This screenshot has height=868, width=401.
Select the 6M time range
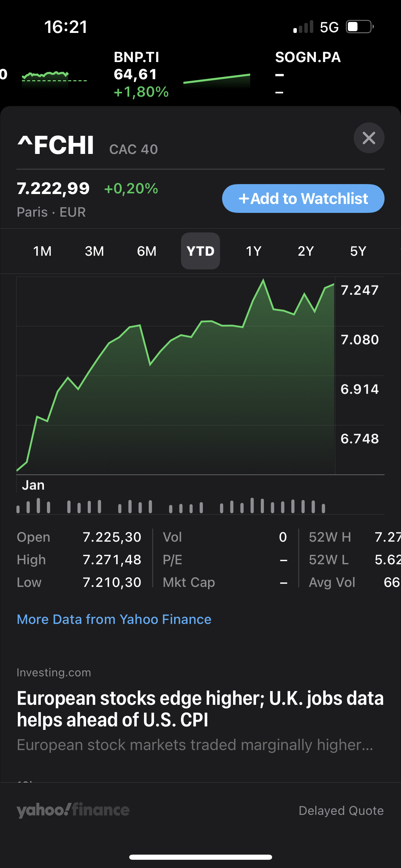(147, 251)
